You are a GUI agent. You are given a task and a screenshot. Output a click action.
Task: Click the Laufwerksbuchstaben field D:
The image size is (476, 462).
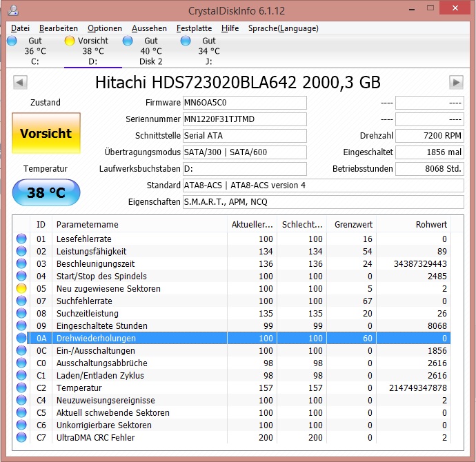[245, 169]
